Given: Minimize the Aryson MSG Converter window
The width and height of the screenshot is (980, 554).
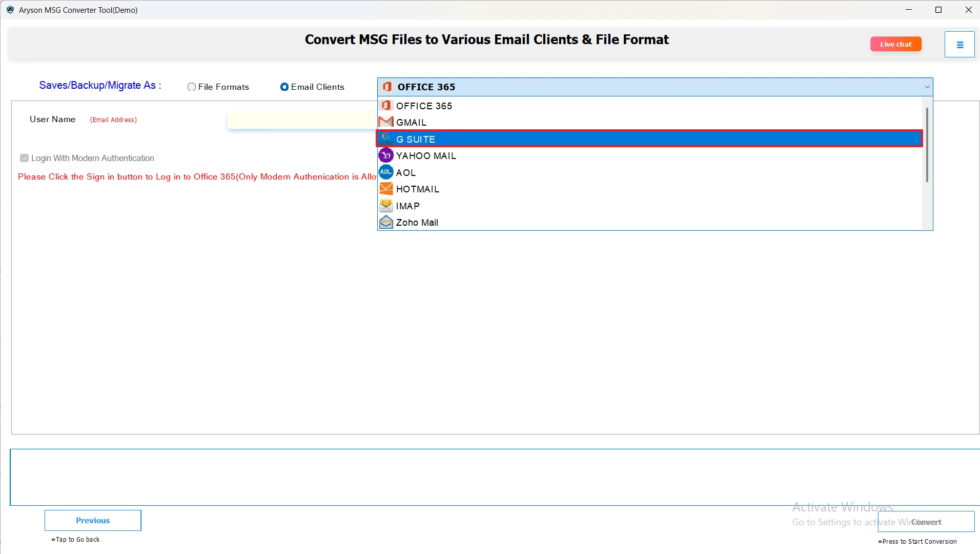Looking at the screenshot, I should pos(909,10).
